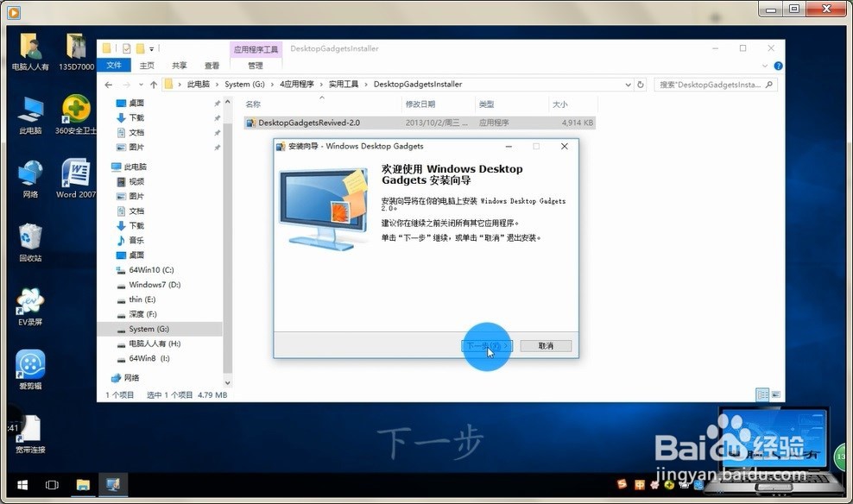This screenshot has width=853, height=504.
Task: Launch 360安全卫士 desktop shortcut
Action: point(76,116)
